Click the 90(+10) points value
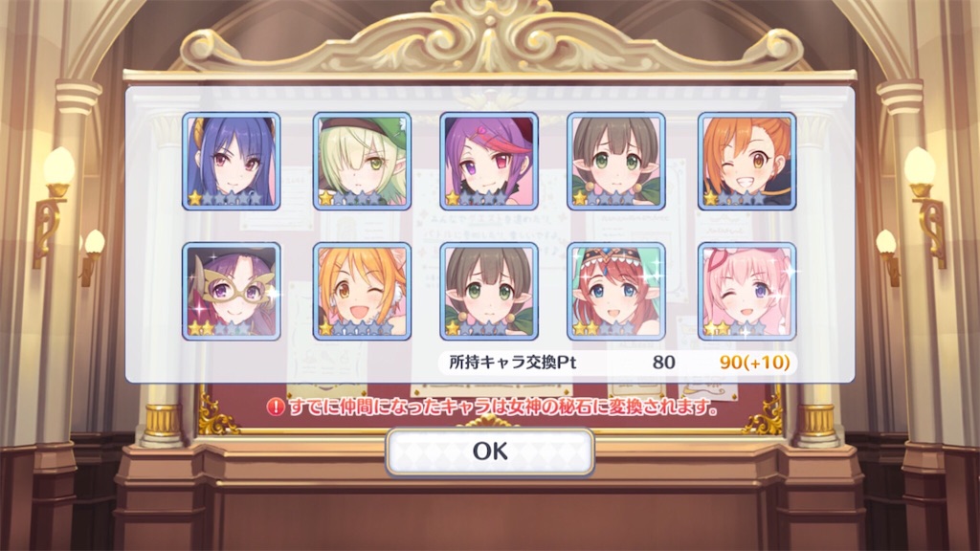 click(x=755, y=363)
